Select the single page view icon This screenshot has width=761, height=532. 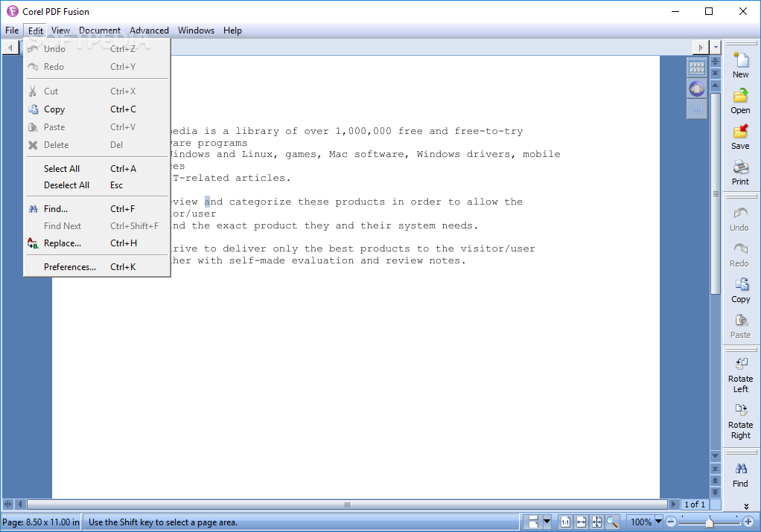click(x=697, y=109)
